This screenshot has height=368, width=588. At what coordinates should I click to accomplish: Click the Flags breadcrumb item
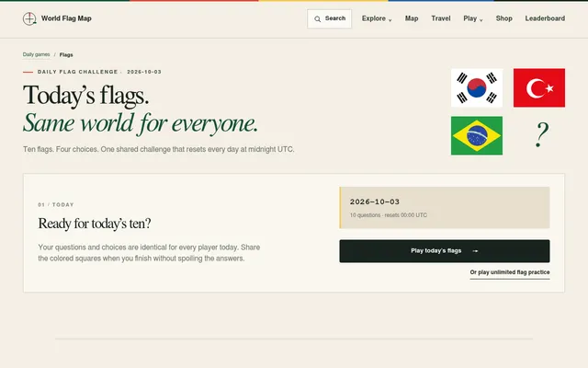click(66, 55)
